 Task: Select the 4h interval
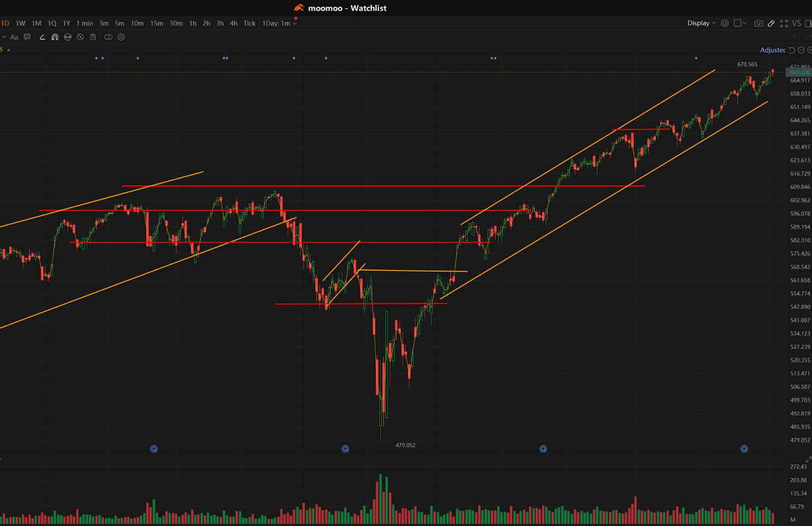tap(234, 23)
